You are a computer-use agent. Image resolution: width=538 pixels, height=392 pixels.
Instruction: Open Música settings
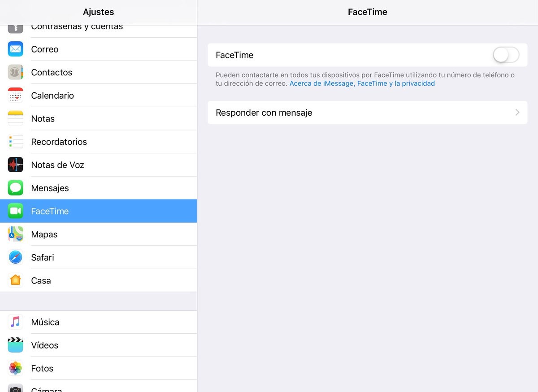(x=99, y=322)
